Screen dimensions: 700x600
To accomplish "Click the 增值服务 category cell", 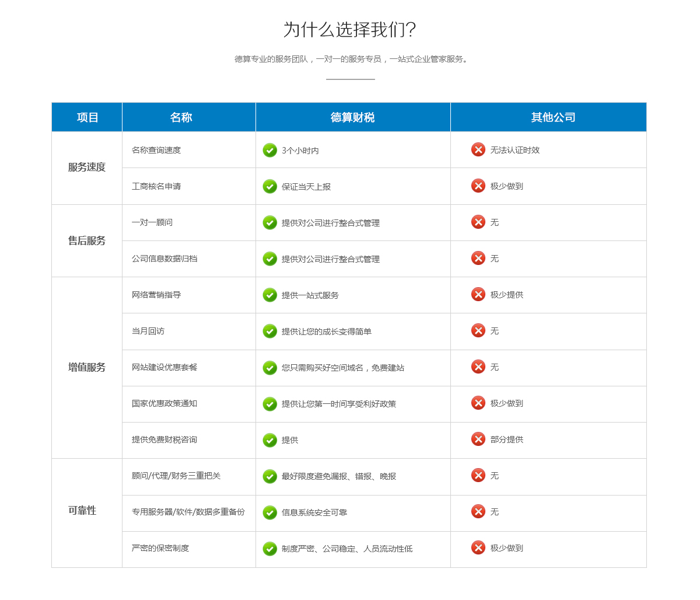I will coord(87,368).
